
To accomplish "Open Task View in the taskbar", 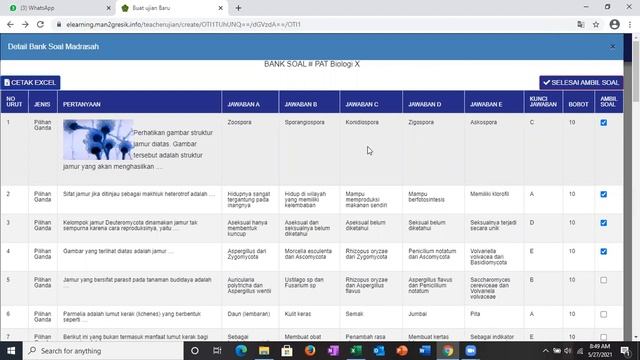I will (x=217, y=351).
